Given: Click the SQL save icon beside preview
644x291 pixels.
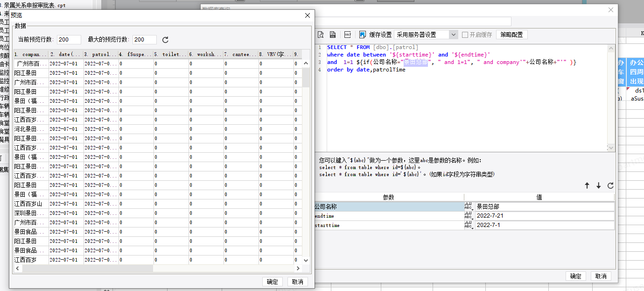Looking at the screenshot, I should click(x=333, y=35).
